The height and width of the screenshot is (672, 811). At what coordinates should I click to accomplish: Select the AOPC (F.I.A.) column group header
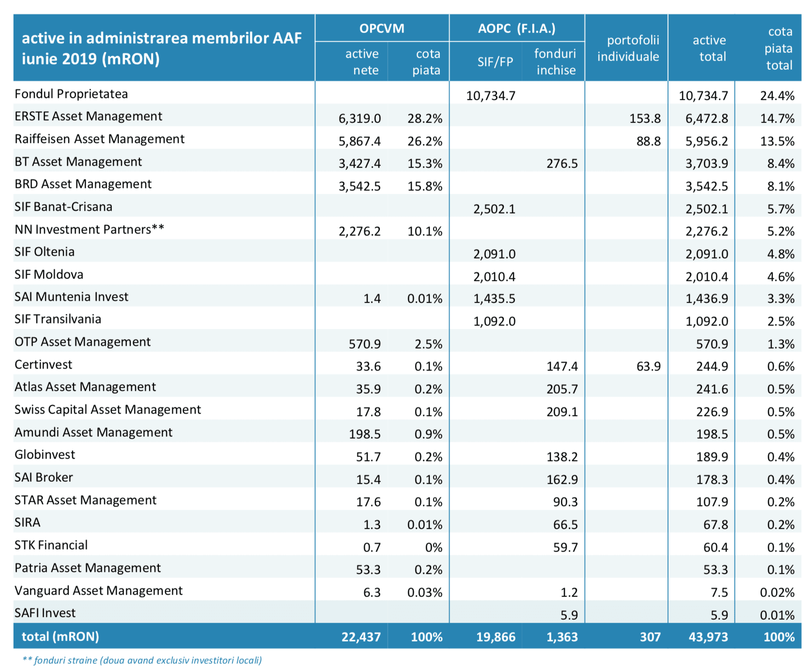(x=516, y=29)
